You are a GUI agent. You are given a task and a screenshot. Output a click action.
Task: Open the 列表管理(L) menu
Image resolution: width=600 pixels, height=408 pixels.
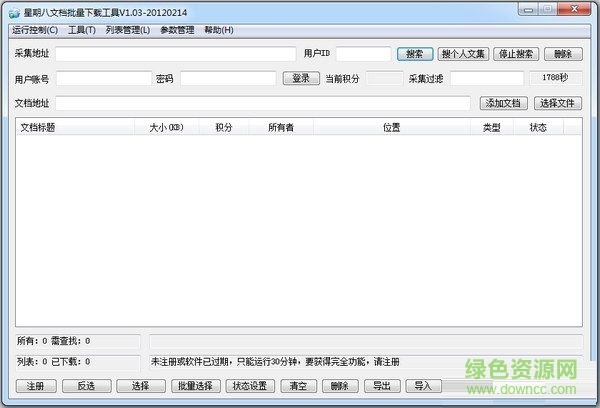click(x=128, y=30)
